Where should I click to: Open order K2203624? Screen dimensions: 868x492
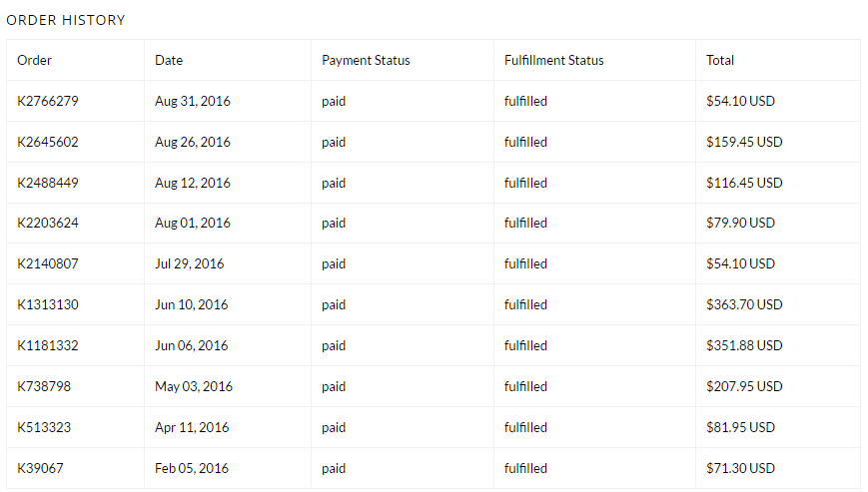[48, 223]
